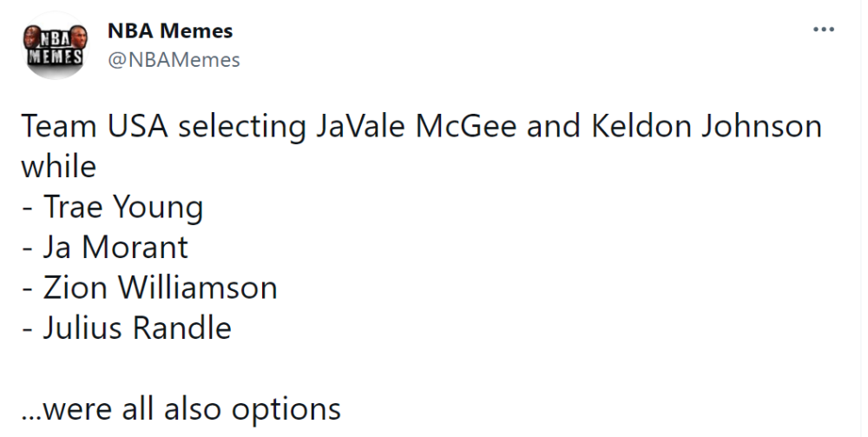This screenshot has width=868, height=437.
Task: Click the NBA Memes profile avatar
Action: coord(55,45)
